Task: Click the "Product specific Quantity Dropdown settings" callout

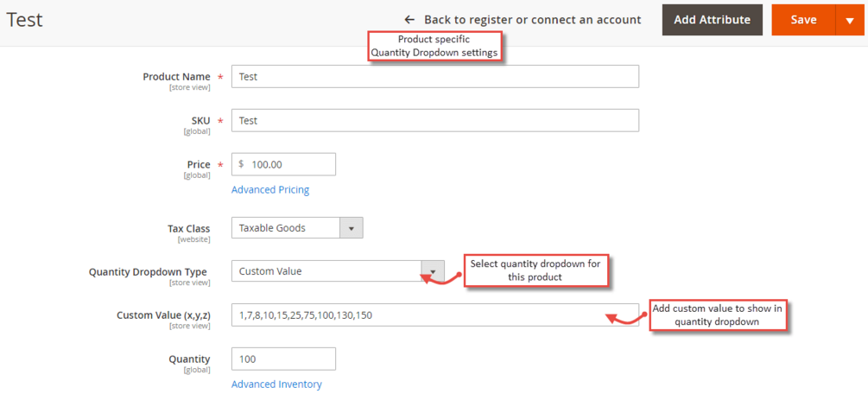Action: (x=434, y=46)
